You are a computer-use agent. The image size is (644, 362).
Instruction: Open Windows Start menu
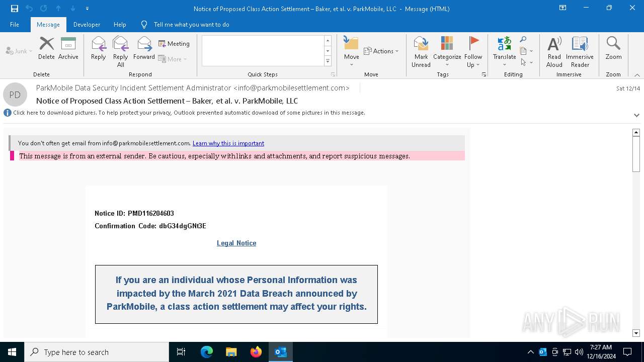[12, 352]
